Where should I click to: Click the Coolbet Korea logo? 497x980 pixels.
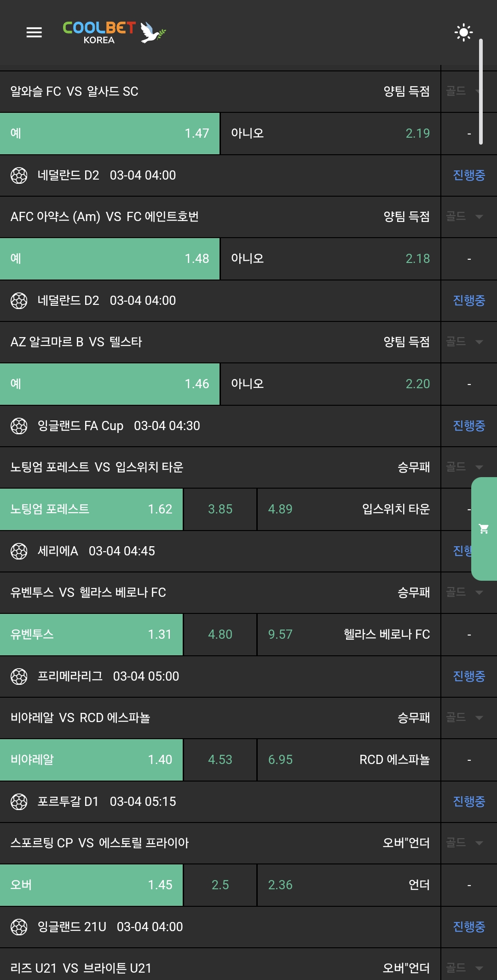[x=114, y=32]
